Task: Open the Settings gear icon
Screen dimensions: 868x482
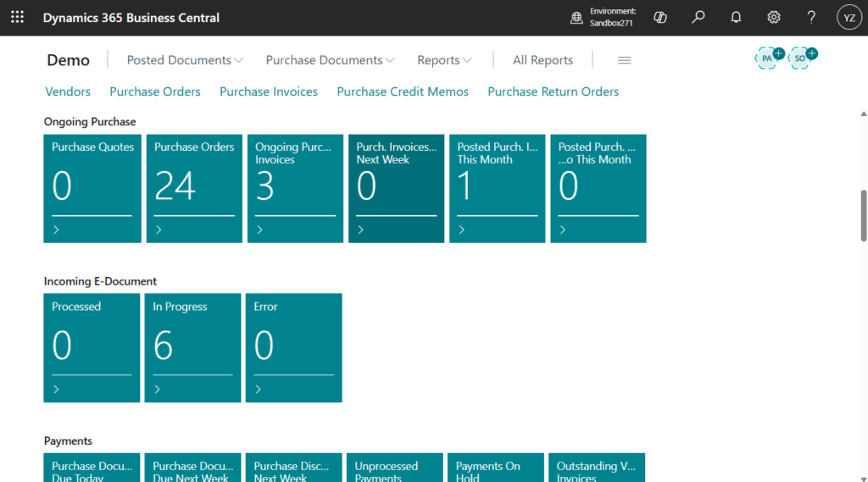Action: (773, 18)
